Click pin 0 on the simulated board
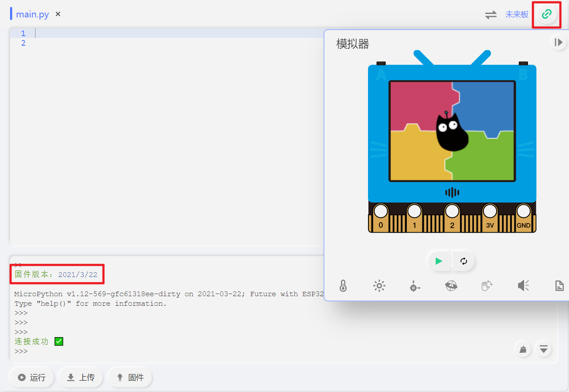 coord(381,217)
